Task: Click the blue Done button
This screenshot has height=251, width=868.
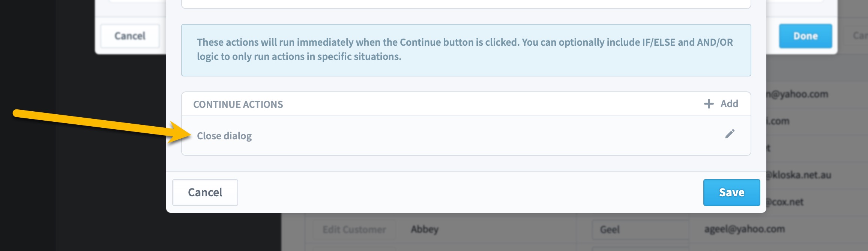Action: click(805, 36)
